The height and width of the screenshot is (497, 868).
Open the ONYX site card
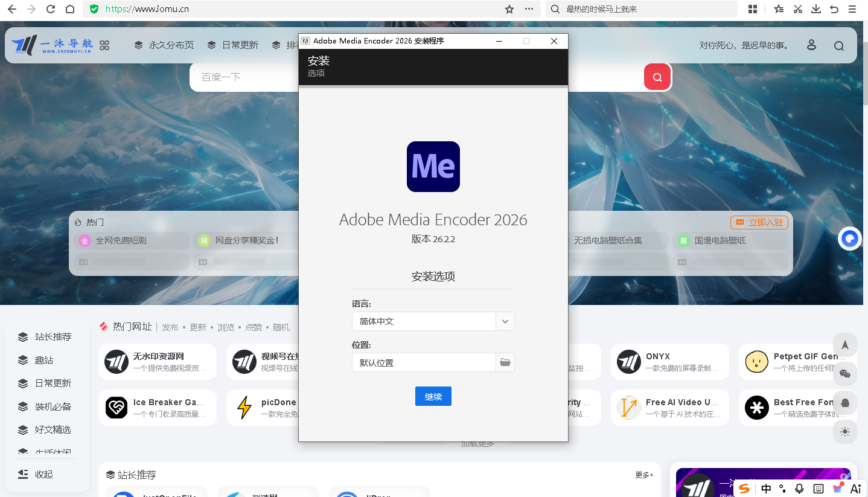tap(670, 362)
